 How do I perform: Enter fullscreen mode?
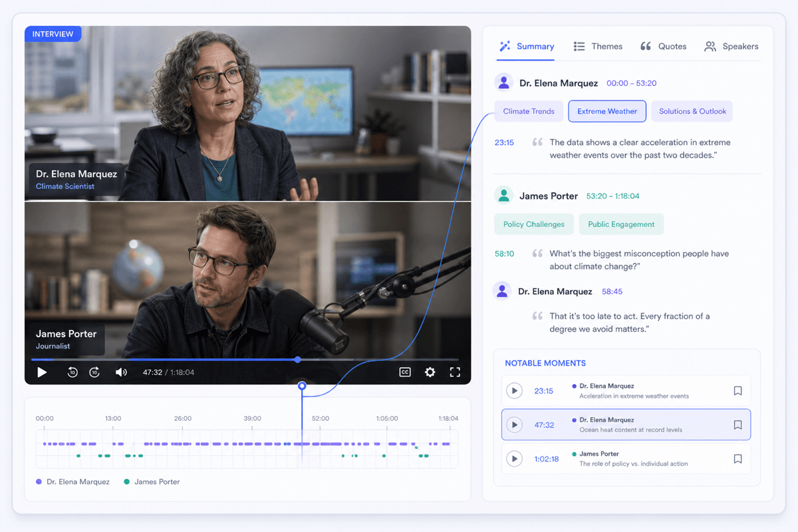(455, 372)
